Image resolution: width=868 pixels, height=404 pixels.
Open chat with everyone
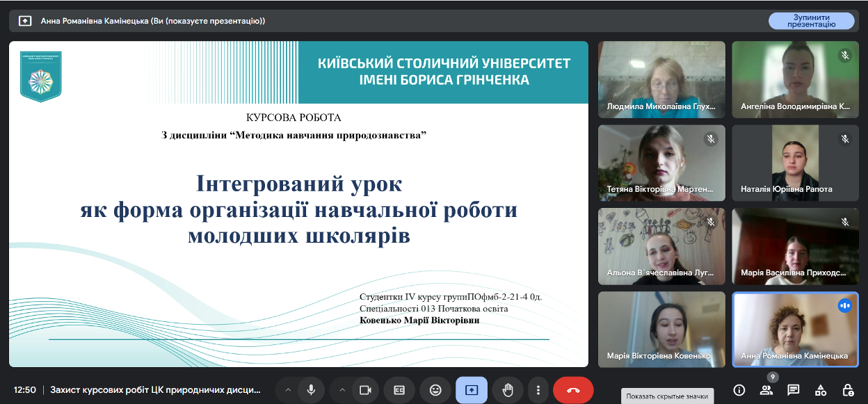pyautogui.click(x=793, y=390)
